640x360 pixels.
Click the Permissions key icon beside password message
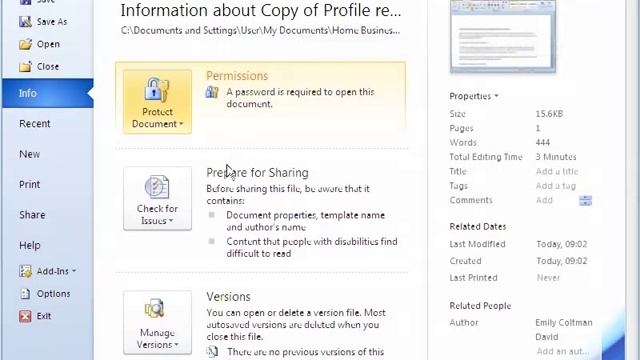[x=212, y=92]
